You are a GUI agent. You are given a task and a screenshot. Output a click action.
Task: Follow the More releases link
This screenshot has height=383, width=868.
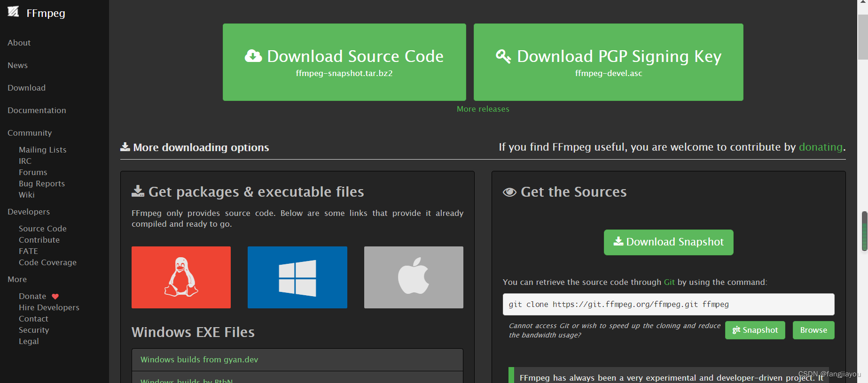[483, 109]
